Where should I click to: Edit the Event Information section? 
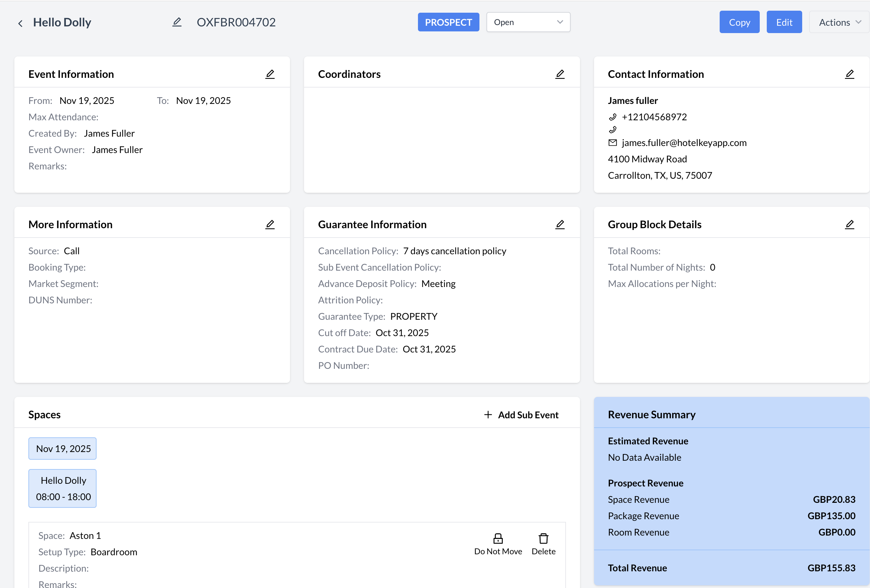[270, 74]
